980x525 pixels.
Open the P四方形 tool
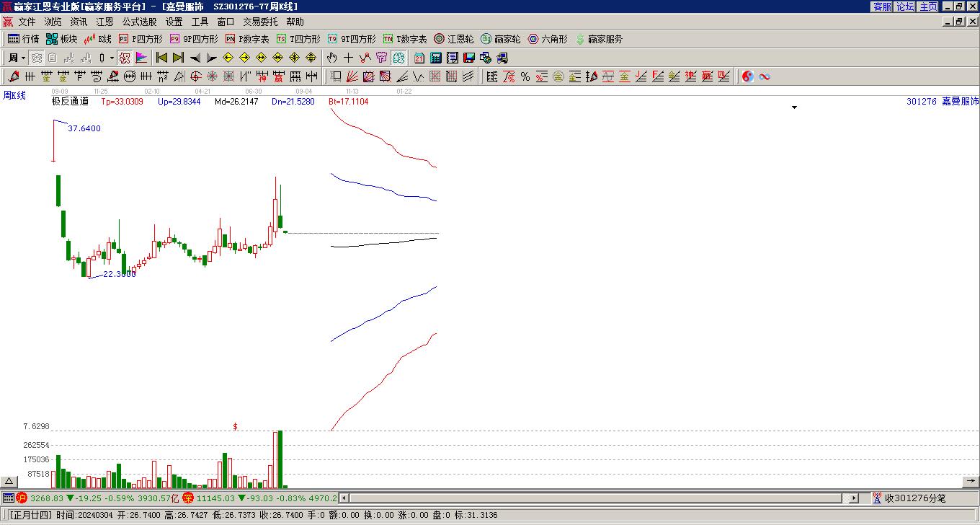(x=141, y=39)
